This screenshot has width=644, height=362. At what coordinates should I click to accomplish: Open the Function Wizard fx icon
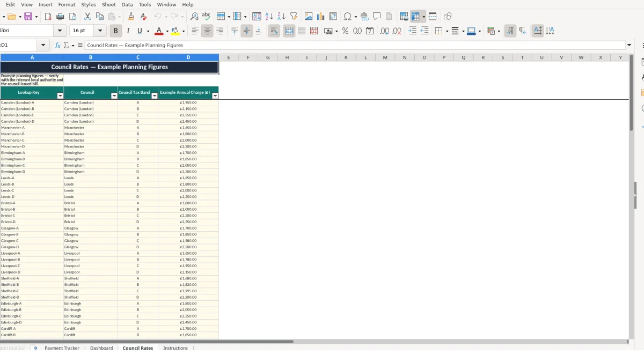pos(57,46)
